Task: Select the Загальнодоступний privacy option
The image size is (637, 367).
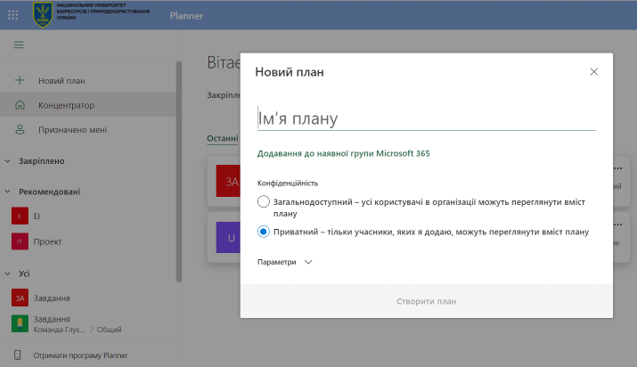Action: [263, 202]
